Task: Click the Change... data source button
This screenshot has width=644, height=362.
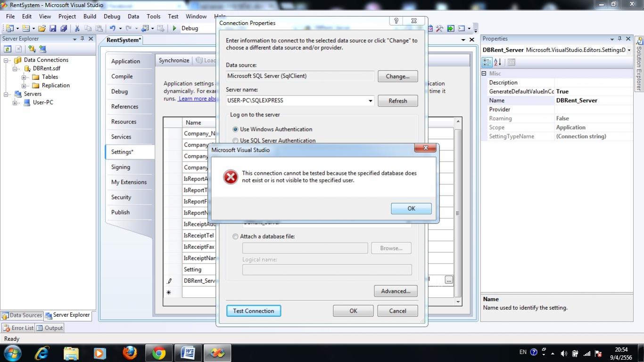Action: pos(397,76)
